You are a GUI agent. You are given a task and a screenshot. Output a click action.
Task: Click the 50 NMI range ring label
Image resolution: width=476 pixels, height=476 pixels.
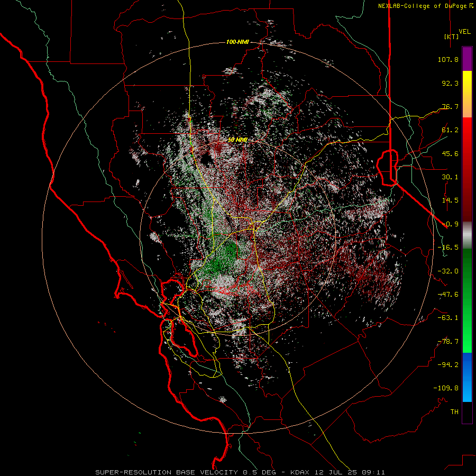[237, 140]
